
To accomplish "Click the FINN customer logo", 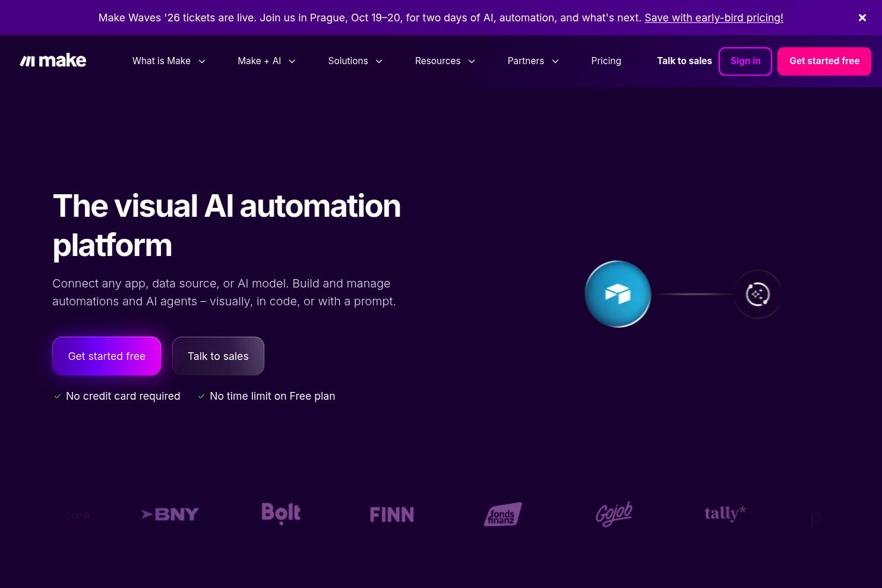I will pyautogui.click(x=392, y=514).
